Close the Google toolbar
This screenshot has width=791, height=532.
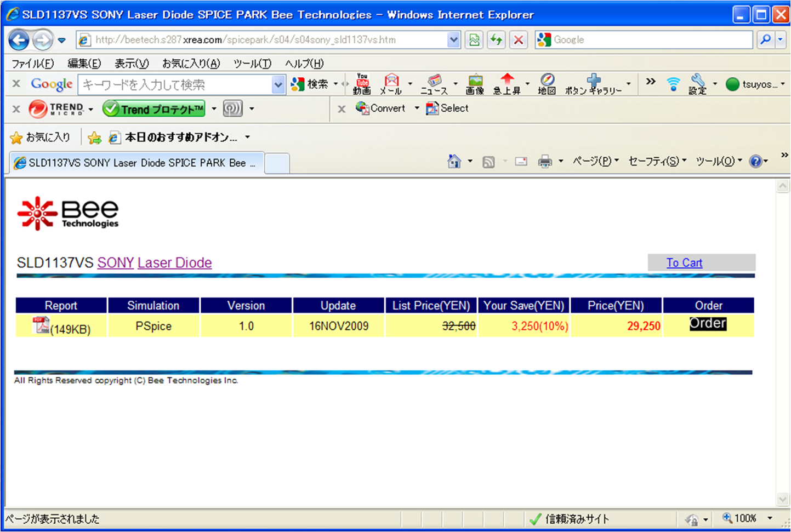point(16,84)
